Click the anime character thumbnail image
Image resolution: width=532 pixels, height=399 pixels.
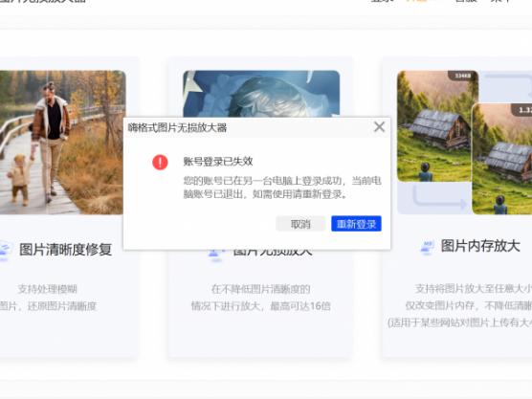click(x=261, y=94)
